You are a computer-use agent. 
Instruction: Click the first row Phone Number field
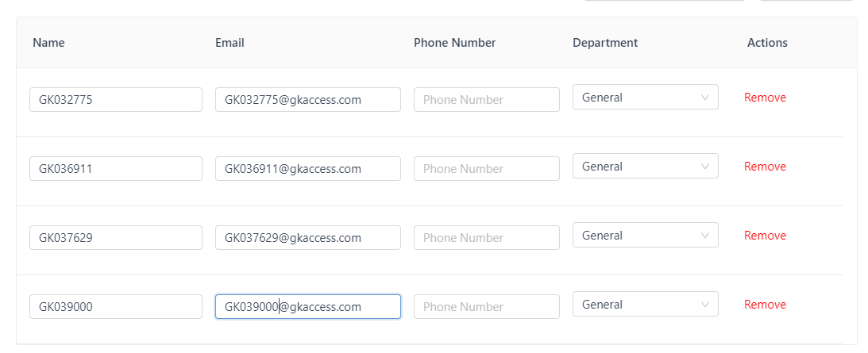(486, 100)
